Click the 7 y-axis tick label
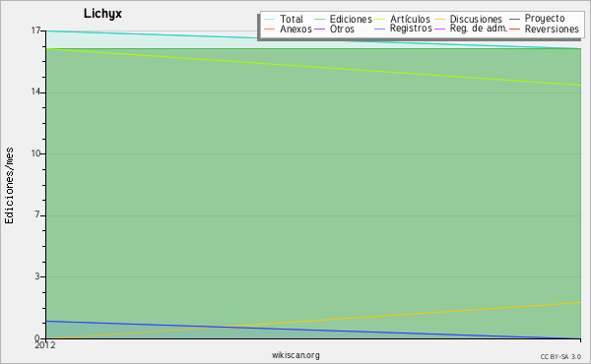 [x=37, y=214]
